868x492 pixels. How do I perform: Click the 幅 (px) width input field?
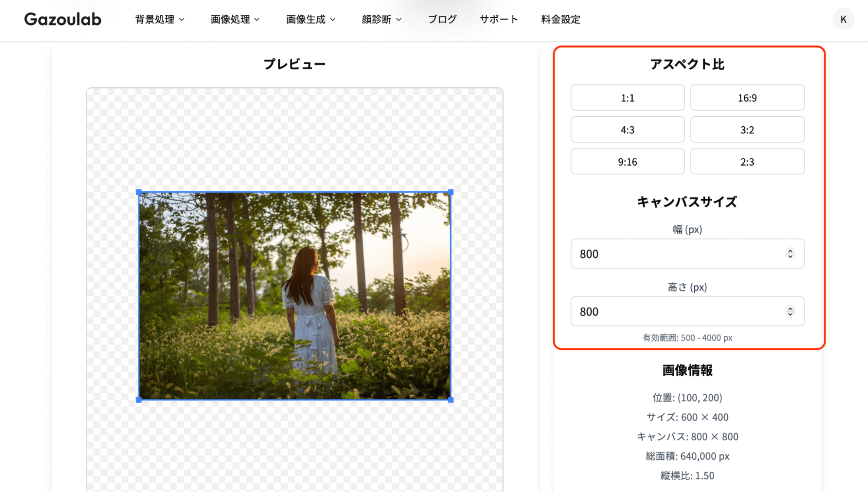tap(677, 254)
